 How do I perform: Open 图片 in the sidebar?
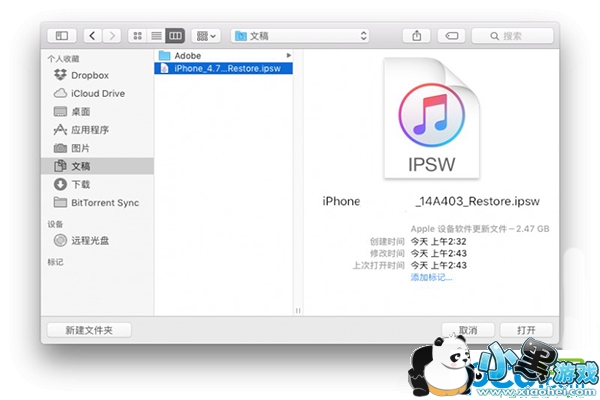(97, 148)
